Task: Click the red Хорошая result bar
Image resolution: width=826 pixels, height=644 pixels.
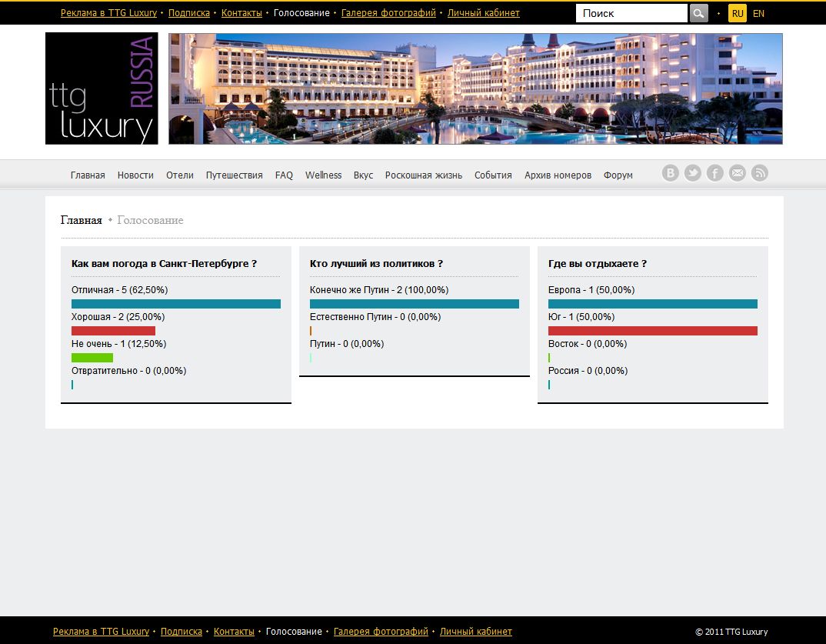Action: click(x=113, y=331)
